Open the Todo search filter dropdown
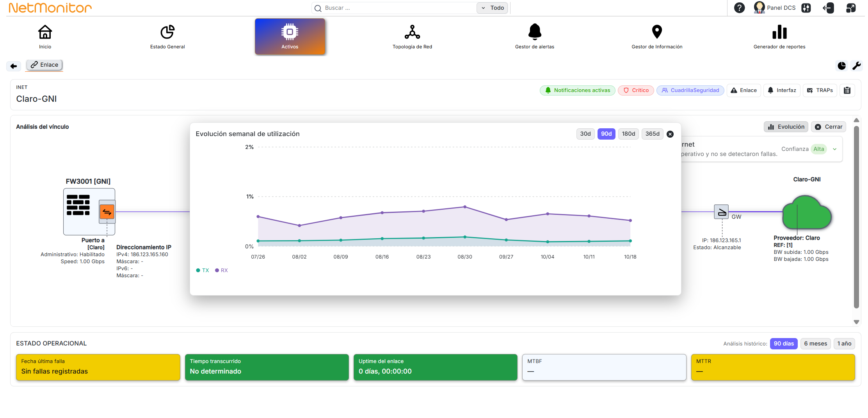 click(492, 8)
